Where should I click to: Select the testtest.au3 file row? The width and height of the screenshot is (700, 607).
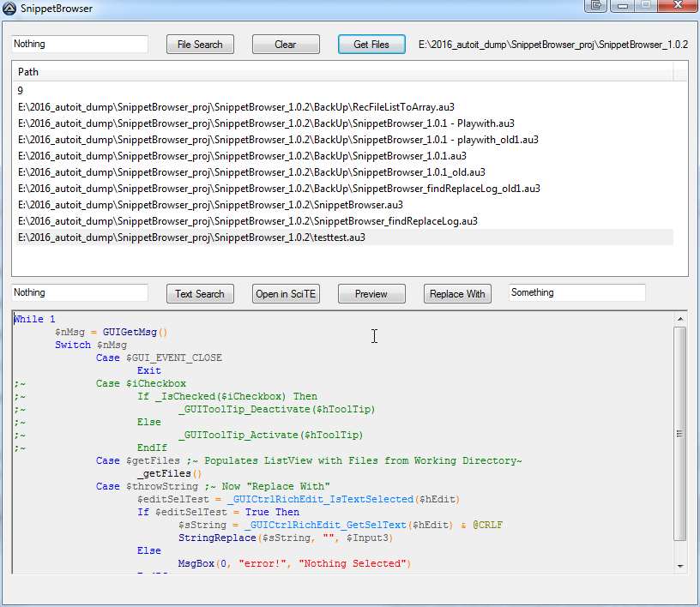point(345,237)
